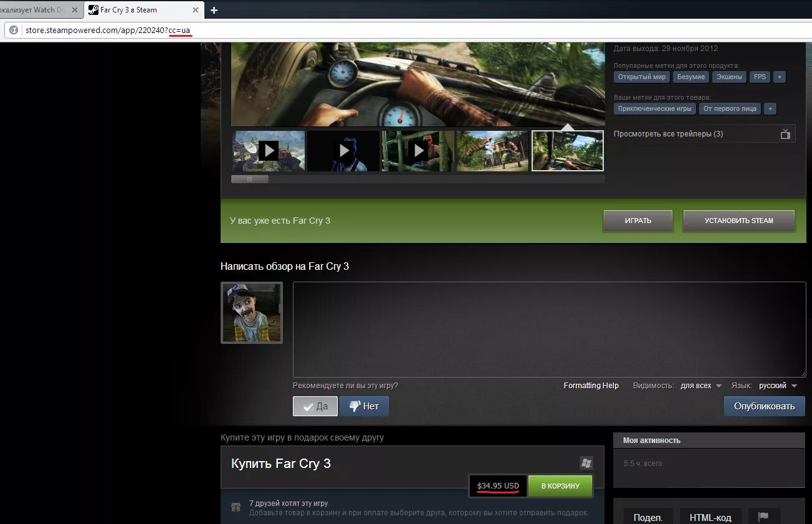Recommend the game with Да thumbs-up
The image size is (812, 524).
[x=315, y=406]
